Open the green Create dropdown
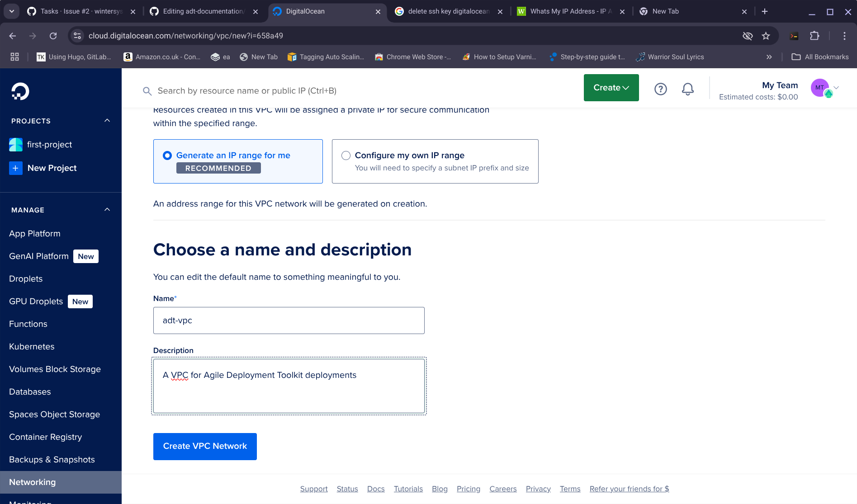857x504 pixels. pyautogui.click(x=611, y=88)
